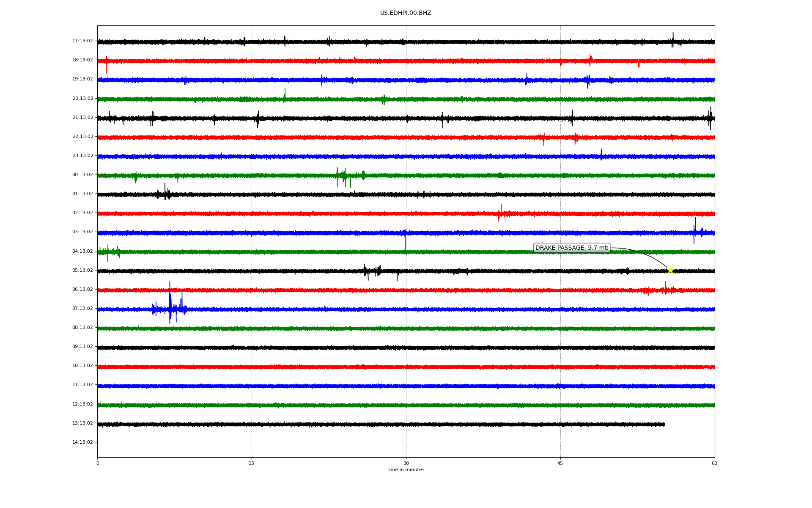Click the x-axis tick label 0

click(x=98, y=464)
